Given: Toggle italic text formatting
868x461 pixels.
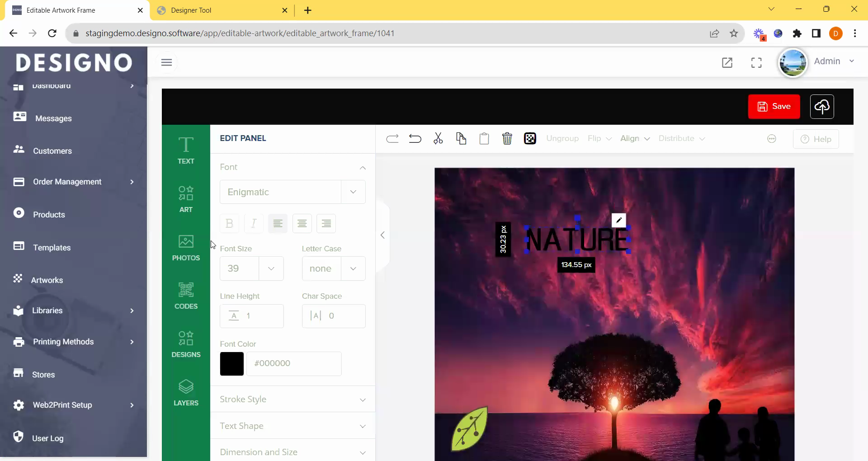Looking at the screenshot, I should [254, 224].
